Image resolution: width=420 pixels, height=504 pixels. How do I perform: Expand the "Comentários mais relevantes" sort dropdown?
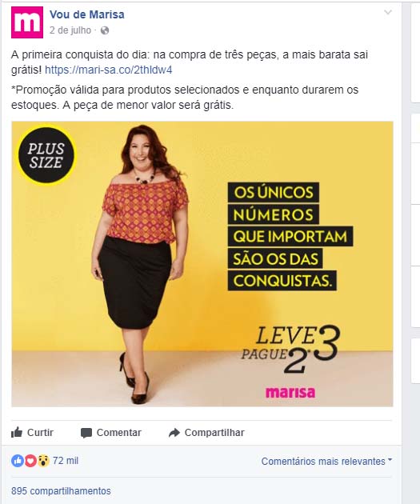pyautogui.click(x=327, y=462)
